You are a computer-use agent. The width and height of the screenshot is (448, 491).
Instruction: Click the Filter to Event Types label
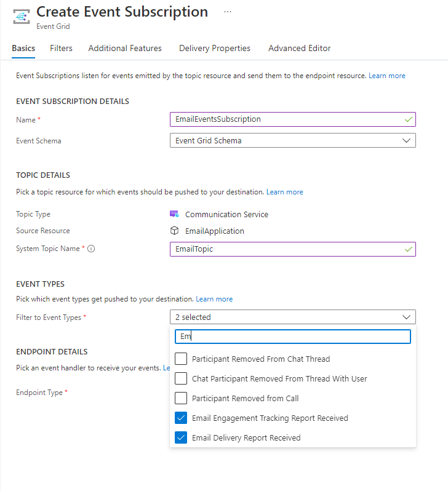coord(49,317)
